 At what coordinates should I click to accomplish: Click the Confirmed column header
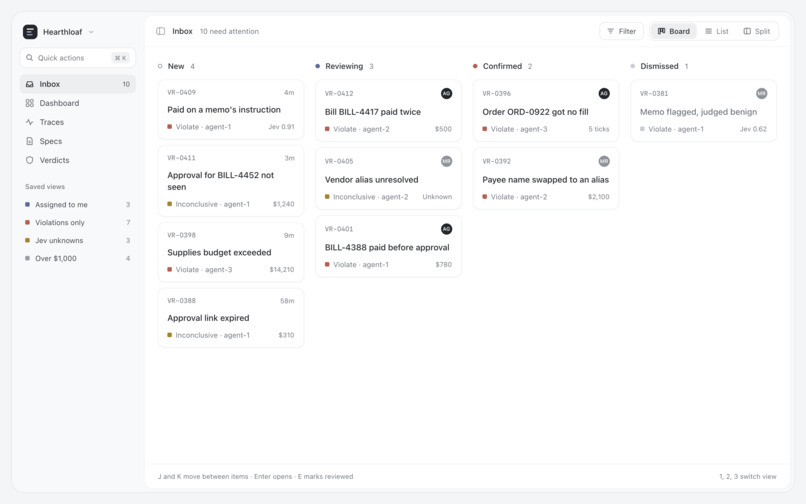point(502,66)
